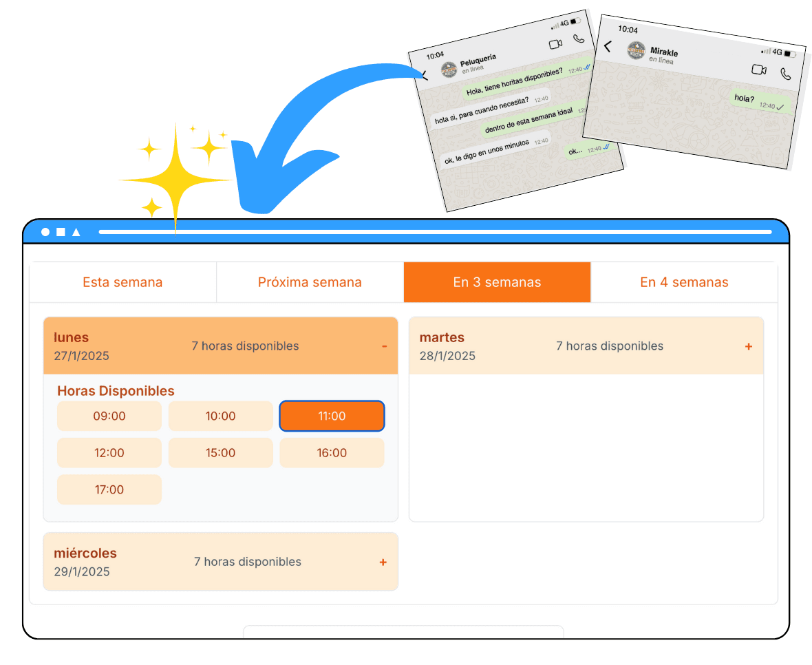Open Peluquería profile avatar
This screenshot has height=665, width=812.
click(449, 70)
